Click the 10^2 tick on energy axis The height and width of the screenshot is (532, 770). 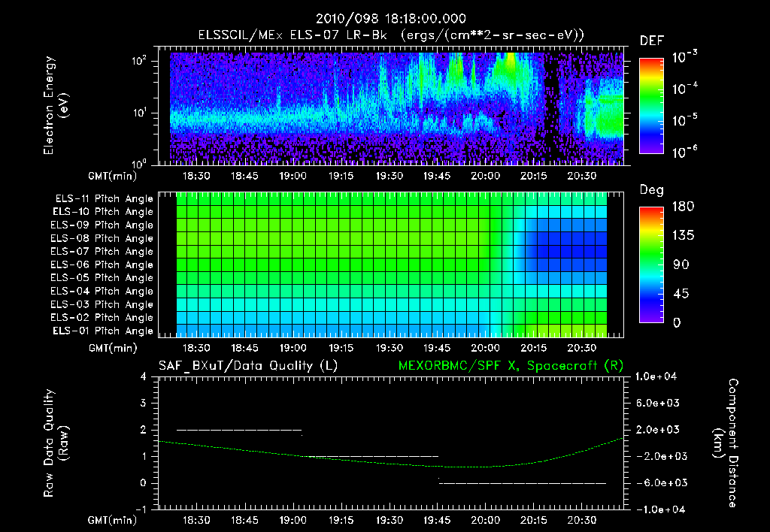(139, 60)
